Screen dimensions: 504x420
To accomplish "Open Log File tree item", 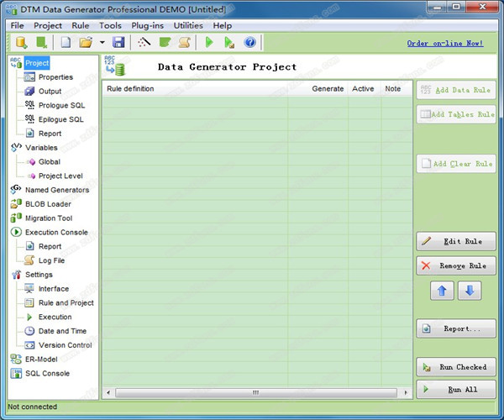I will (51, 260).
